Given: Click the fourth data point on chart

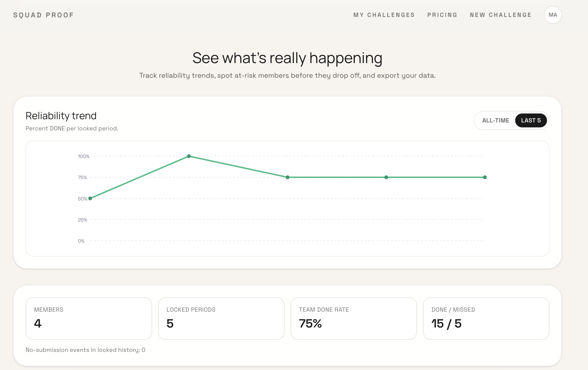Looking at the screenshot, I should [386, 177].
